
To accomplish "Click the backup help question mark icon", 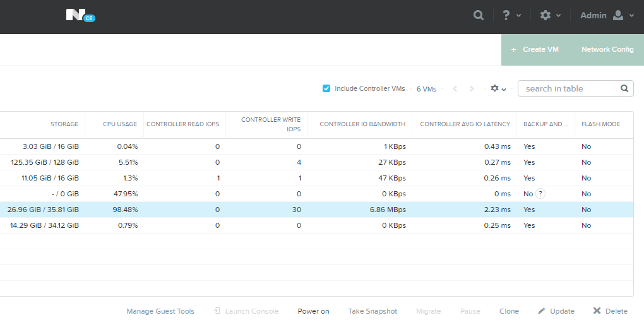I will [540, 194].
